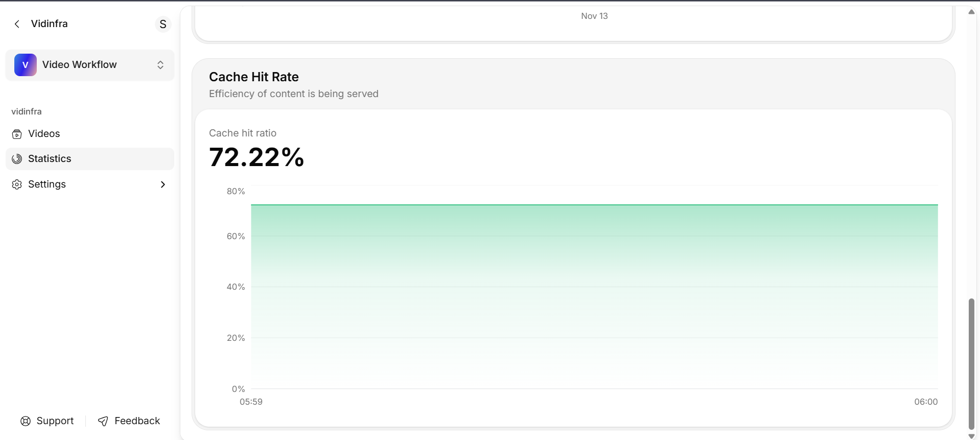
Task: Switch to the Statistics section
Action: pos(49,158)
